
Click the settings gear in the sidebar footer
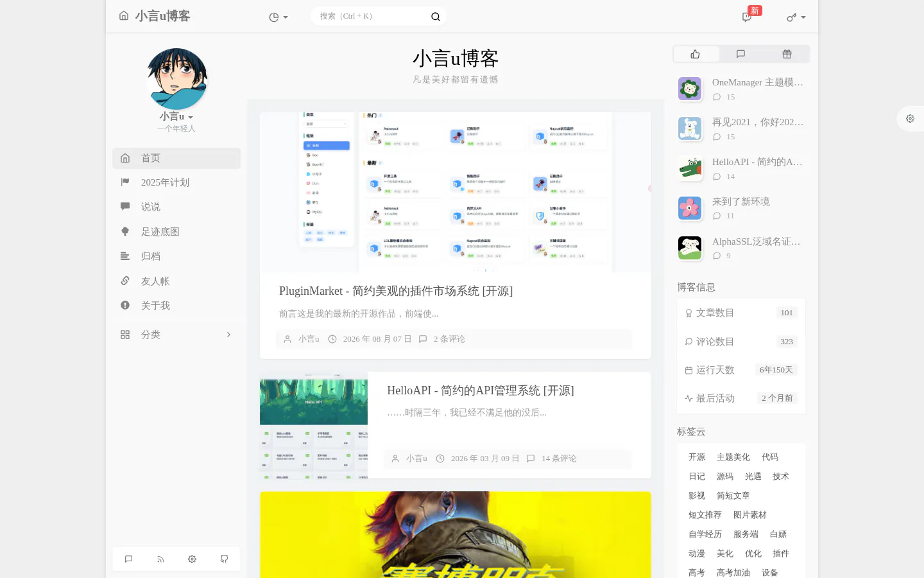point(193,559)
